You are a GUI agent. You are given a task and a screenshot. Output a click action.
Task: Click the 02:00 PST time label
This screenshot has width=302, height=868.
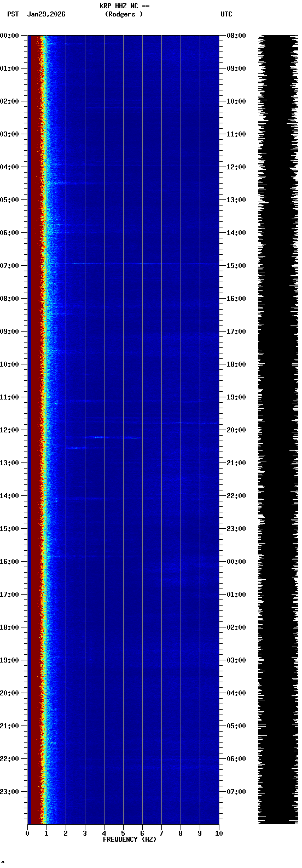[10, 101]
